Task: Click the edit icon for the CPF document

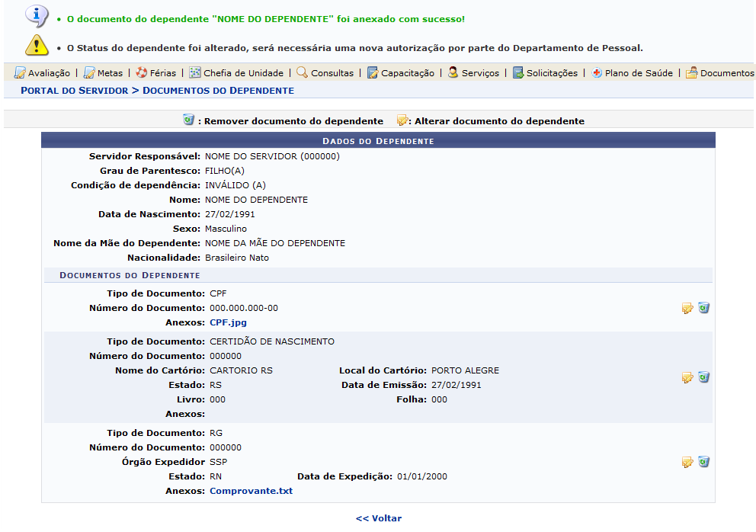Action: tap(687, 309)
